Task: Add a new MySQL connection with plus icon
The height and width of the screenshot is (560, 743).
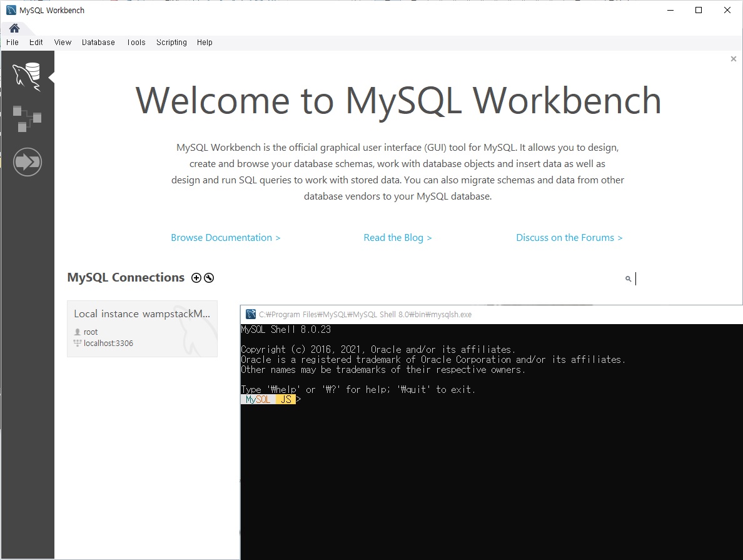Action: [x=196, y=278]
